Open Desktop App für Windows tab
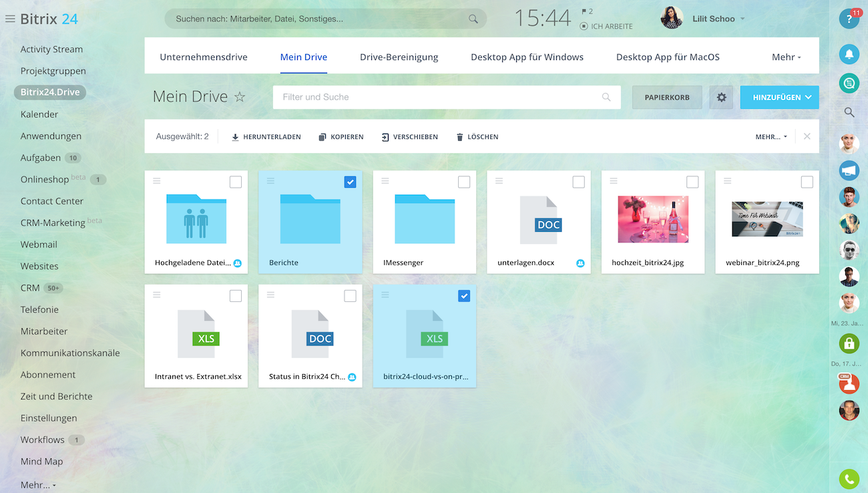 click(x=527, y=57)
